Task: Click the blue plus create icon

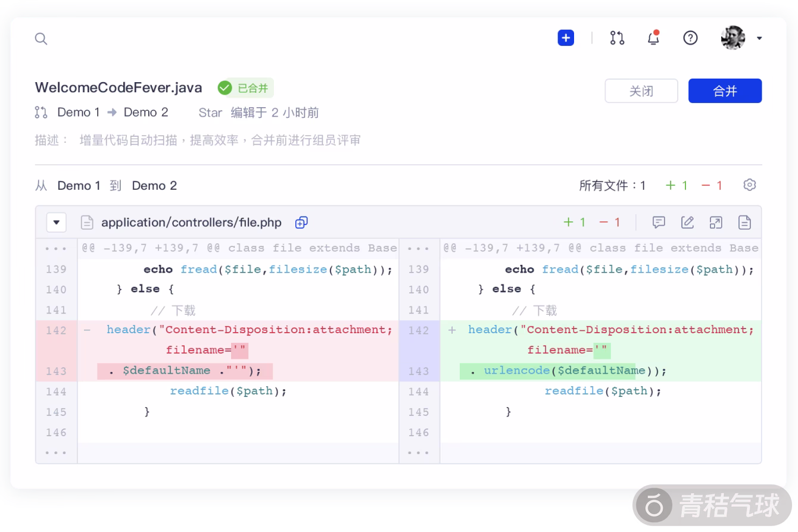Action: [566, 38]
